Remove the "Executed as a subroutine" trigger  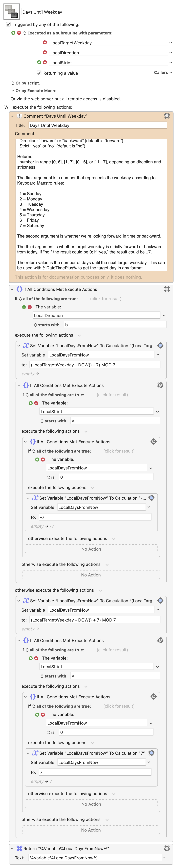click(19, 33)
